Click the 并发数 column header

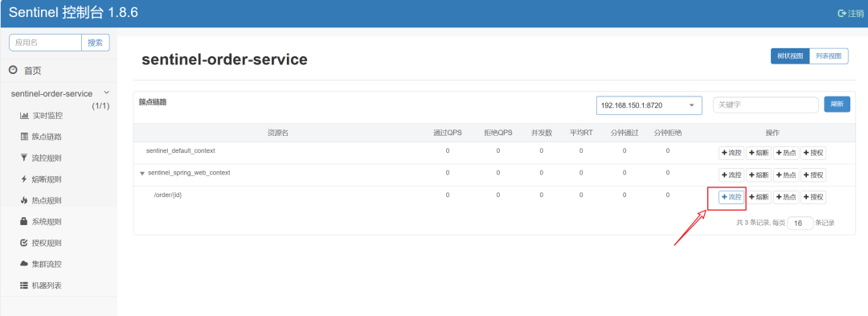pos(542,133)
